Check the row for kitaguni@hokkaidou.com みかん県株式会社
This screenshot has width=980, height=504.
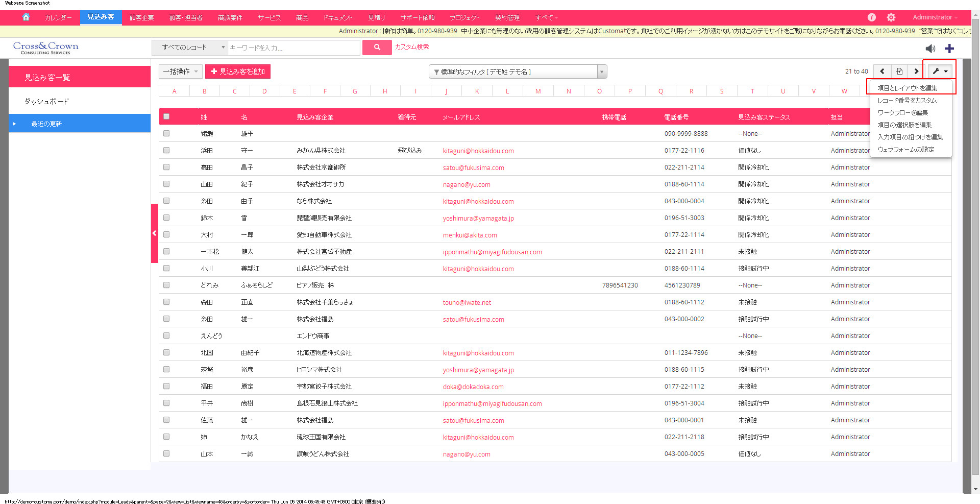click(166, 150)
